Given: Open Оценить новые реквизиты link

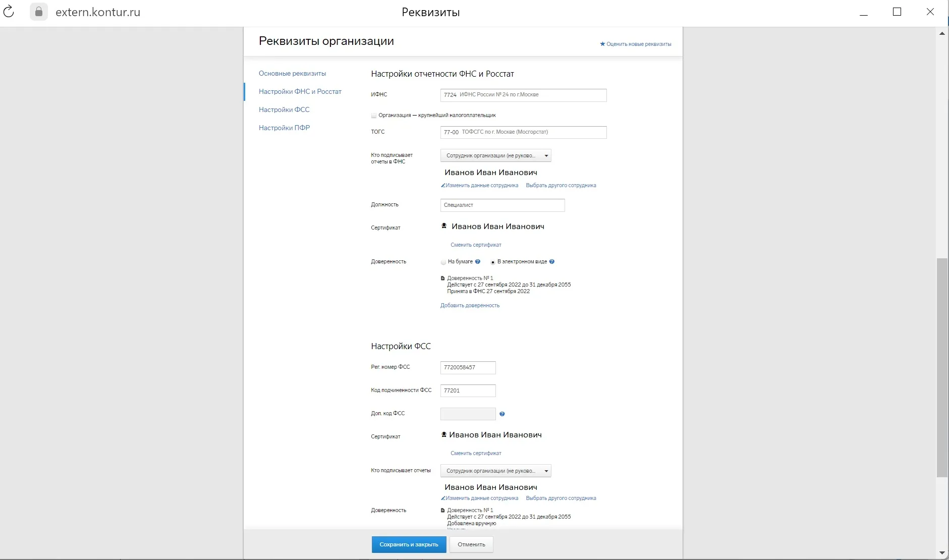Looking at the screenshot, I should point(639,44).
